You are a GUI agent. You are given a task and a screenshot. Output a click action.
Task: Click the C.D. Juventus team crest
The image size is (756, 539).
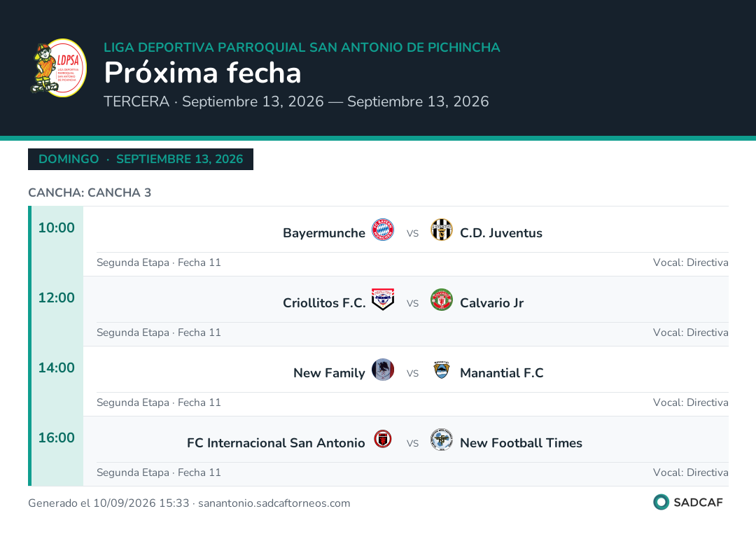441,230
